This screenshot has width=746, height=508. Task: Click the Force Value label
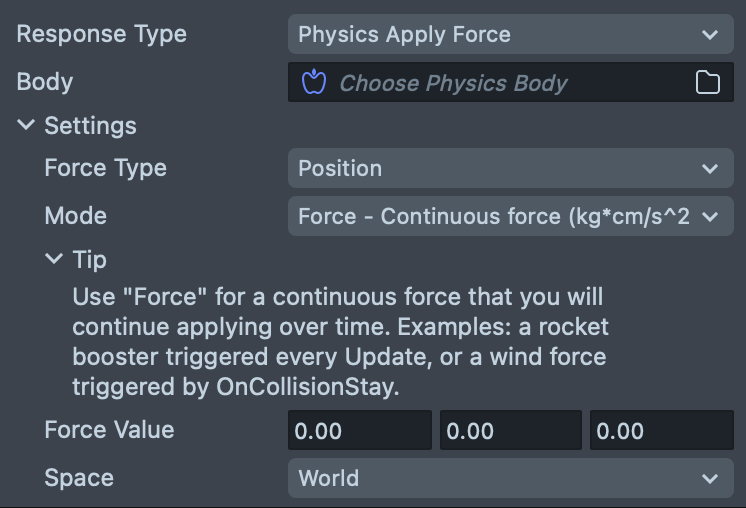click(x=110, y=430)
